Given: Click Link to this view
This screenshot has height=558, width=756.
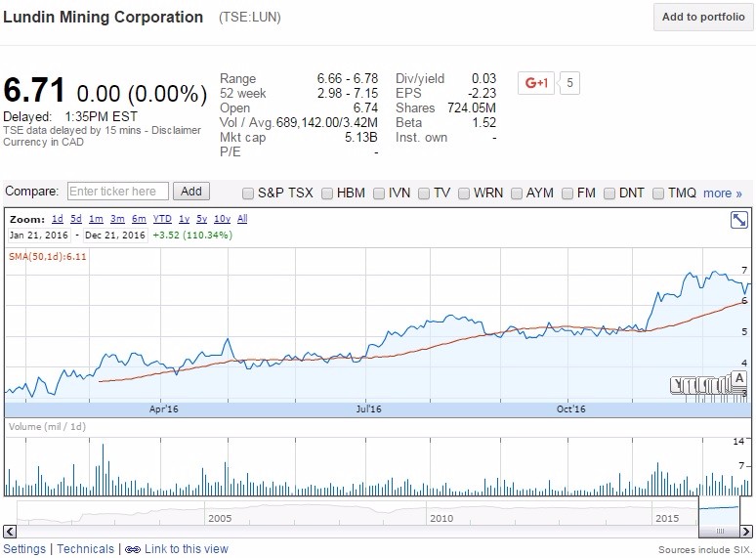Looking at the screenshot, I should (x=187, y=549).
